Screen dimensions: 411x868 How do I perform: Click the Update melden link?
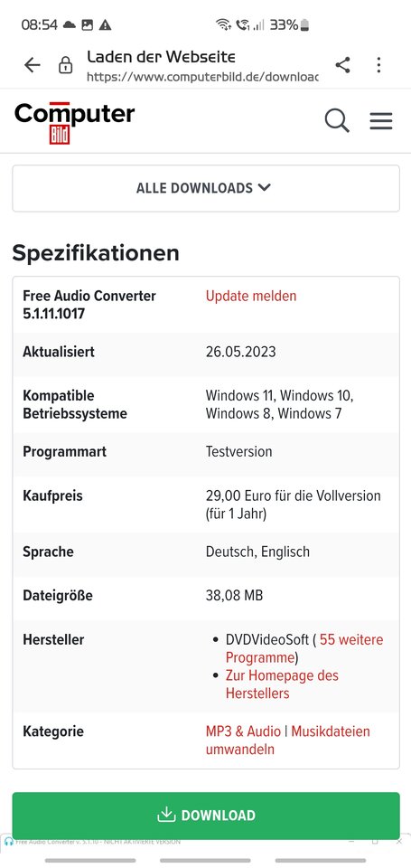click(x=251, y=297)
